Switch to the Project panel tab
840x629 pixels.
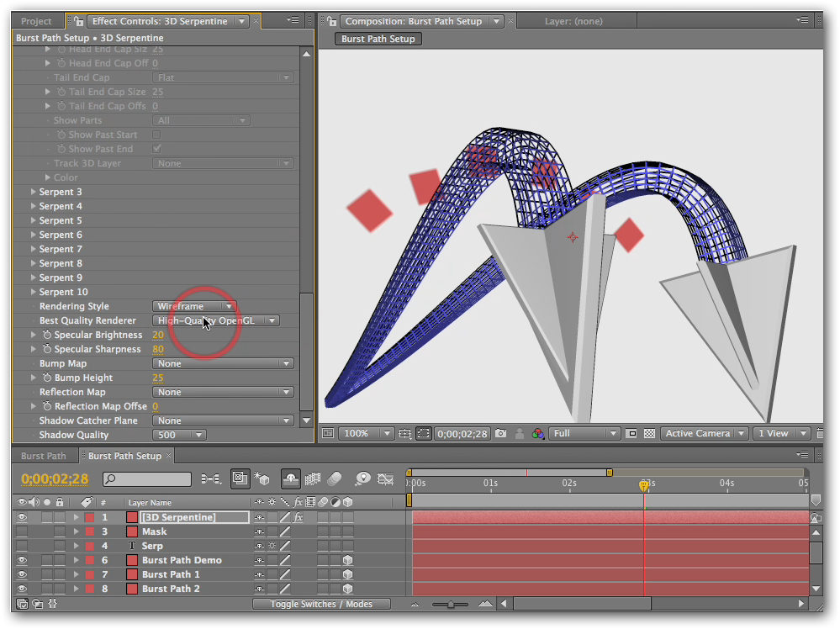point(36,21)
